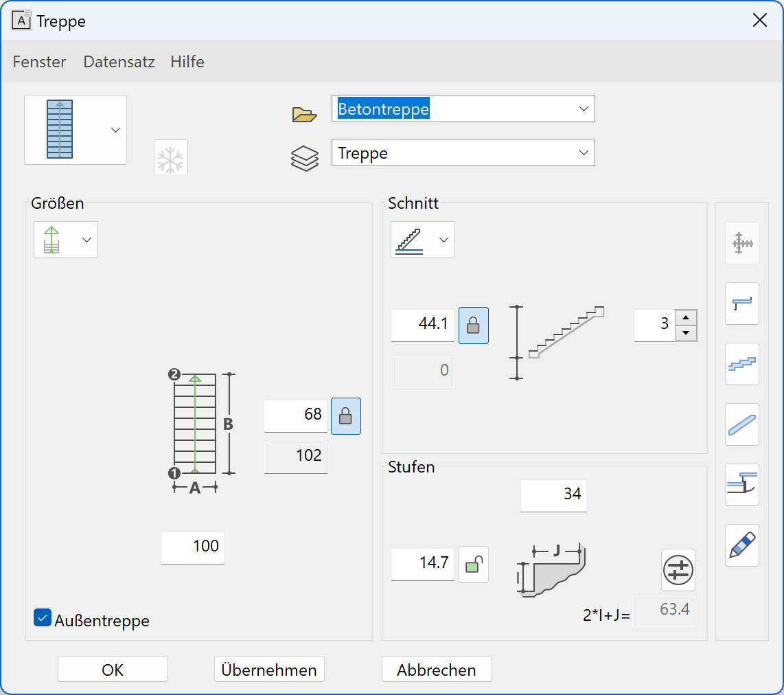Image resolution: width=784 pixels, height=695 pixels.
Task: Open step settings sliders round icon
Action: point(678,570)
